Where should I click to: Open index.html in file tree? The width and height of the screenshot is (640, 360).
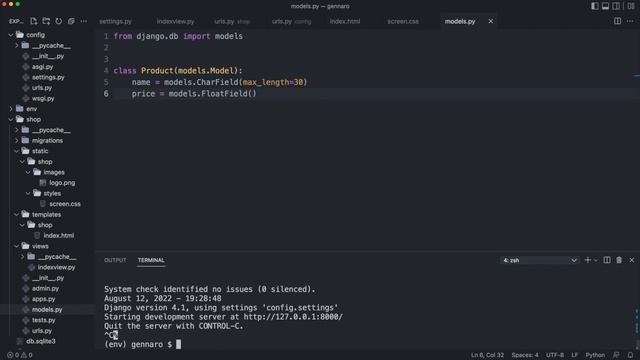pyautogui.click(x=59, y=236)
